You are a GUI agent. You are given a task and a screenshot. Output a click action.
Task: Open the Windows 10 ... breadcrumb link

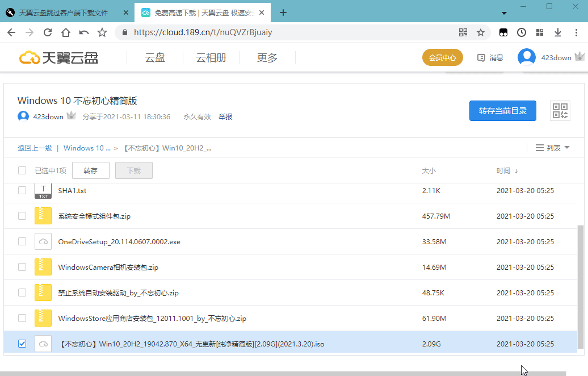click(87, 148)
